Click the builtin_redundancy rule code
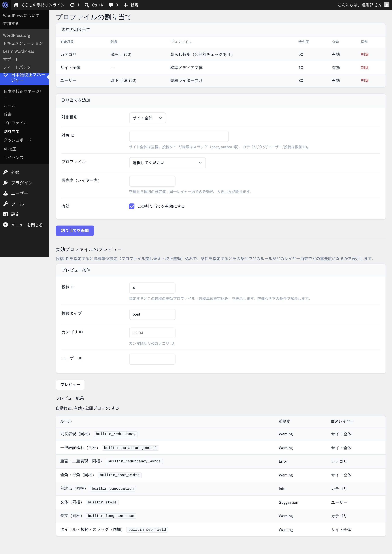Image resolution: width=392 pixels, height=554 pixels. coord(116,434)
